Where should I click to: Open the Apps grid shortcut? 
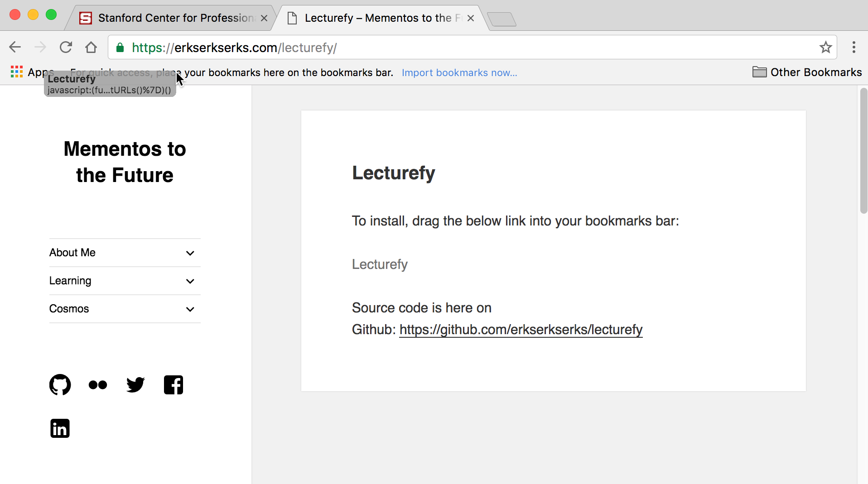pyautogui.click(x=32, y=72)
